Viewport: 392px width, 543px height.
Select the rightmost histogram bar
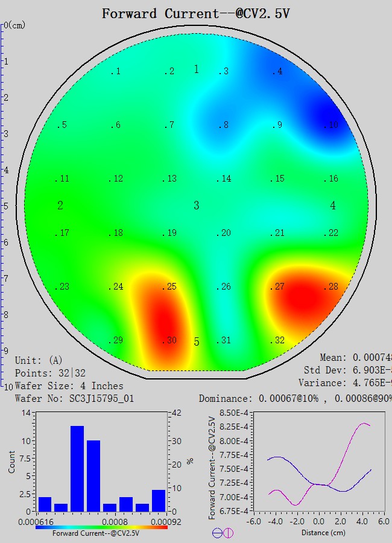159,500
